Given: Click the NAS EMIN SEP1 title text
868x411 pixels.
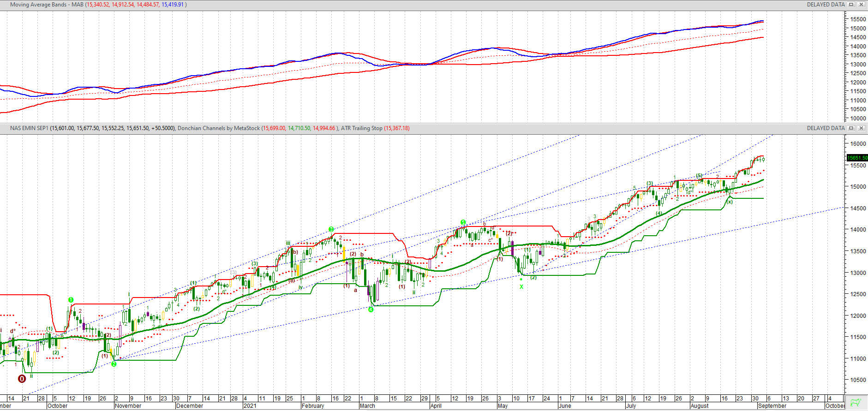Looking at the screenshot, I should [29, 128].
